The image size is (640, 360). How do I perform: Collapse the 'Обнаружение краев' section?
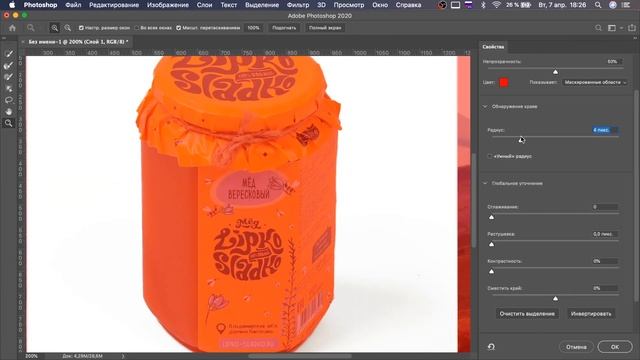coord(485,107)
